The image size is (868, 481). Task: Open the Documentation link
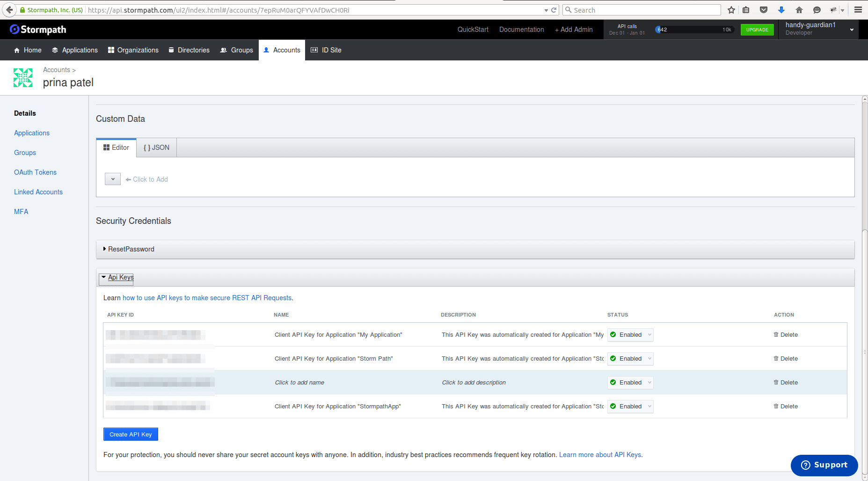tap(521, 30)
